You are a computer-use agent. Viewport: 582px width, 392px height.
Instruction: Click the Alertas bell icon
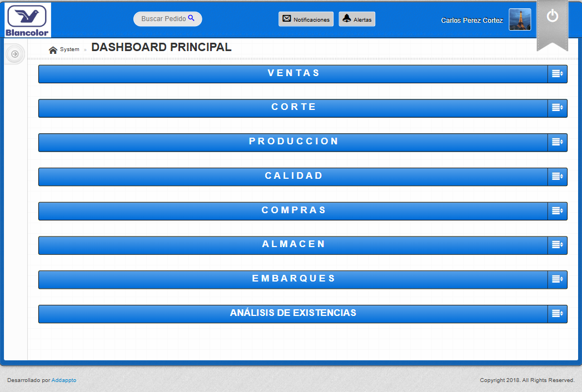click(346, 19)
